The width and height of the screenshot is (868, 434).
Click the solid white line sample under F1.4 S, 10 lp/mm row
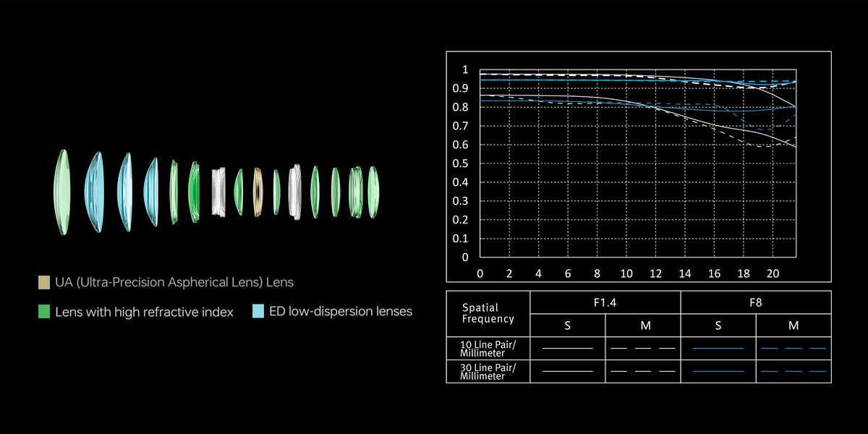(x=567, y=348)
